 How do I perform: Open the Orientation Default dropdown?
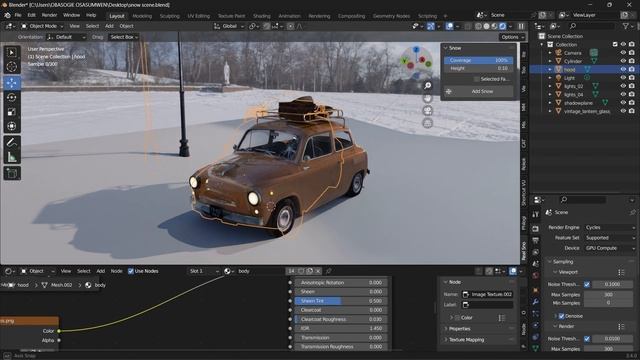(67, 37)
